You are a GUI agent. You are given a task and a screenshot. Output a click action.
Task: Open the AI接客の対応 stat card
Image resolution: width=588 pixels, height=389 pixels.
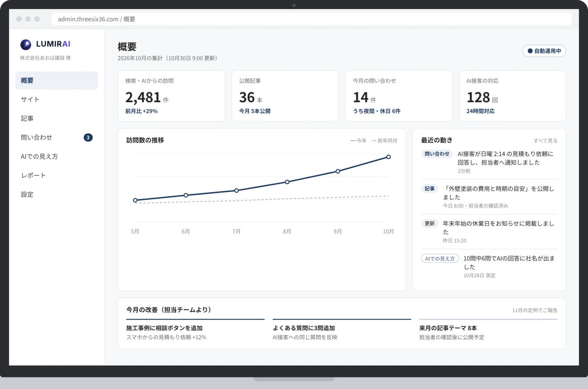click(512, 96)
